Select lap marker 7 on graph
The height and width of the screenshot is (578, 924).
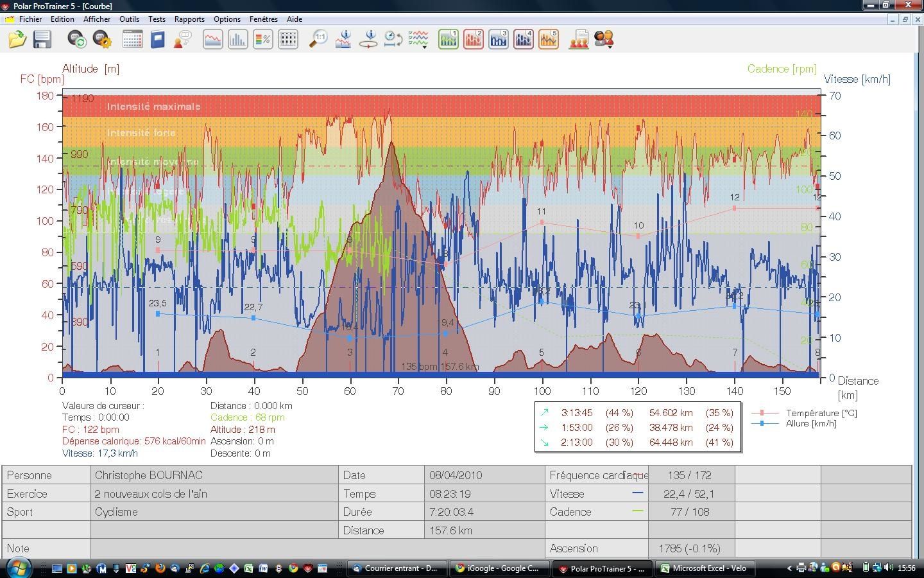(x=735, y=353)
